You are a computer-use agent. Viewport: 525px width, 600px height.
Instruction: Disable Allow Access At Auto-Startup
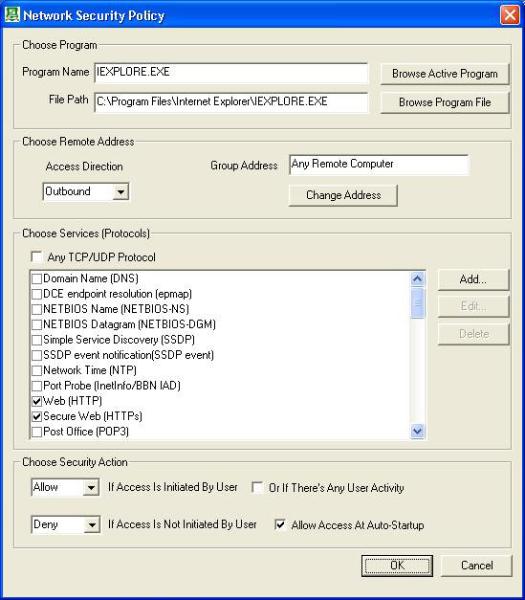coord(280,524)
